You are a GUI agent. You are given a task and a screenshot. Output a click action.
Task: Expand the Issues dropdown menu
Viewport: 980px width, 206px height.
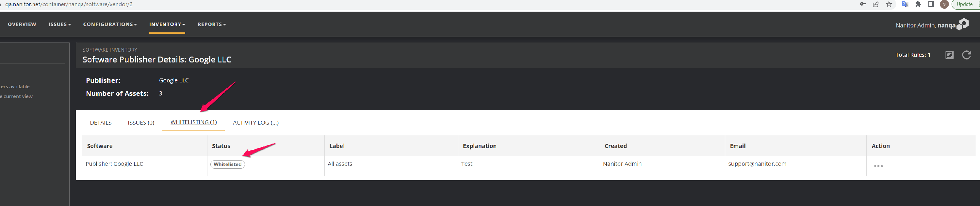click(60, 25)
